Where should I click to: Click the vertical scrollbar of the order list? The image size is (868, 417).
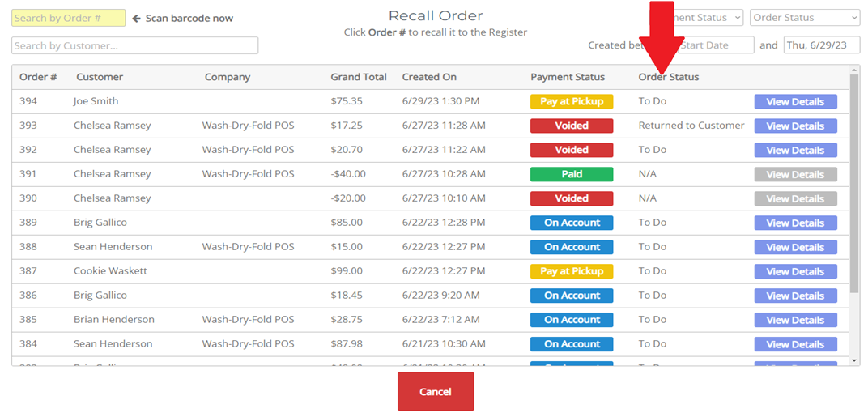click(x=854, y=183)
